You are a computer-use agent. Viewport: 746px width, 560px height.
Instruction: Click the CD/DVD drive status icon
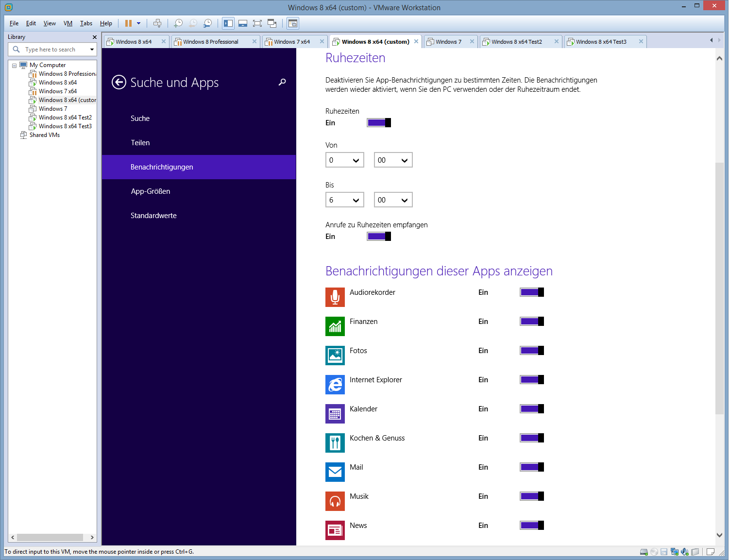(x=654, y=552)
